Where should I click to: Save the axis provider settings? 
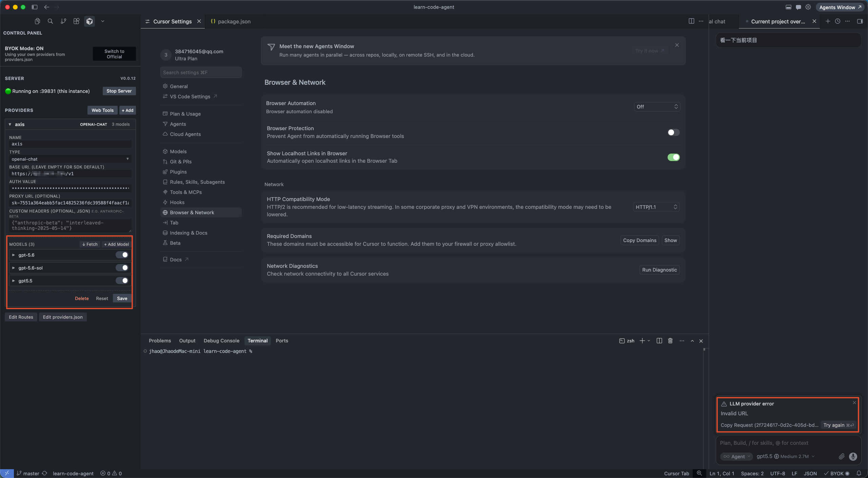point(122,298)
